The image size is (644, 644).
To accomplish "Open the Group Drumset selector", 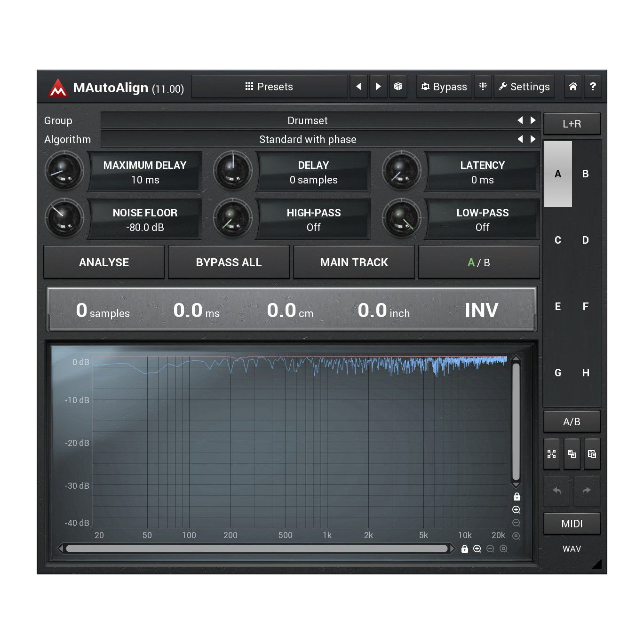I will (307, 120).
